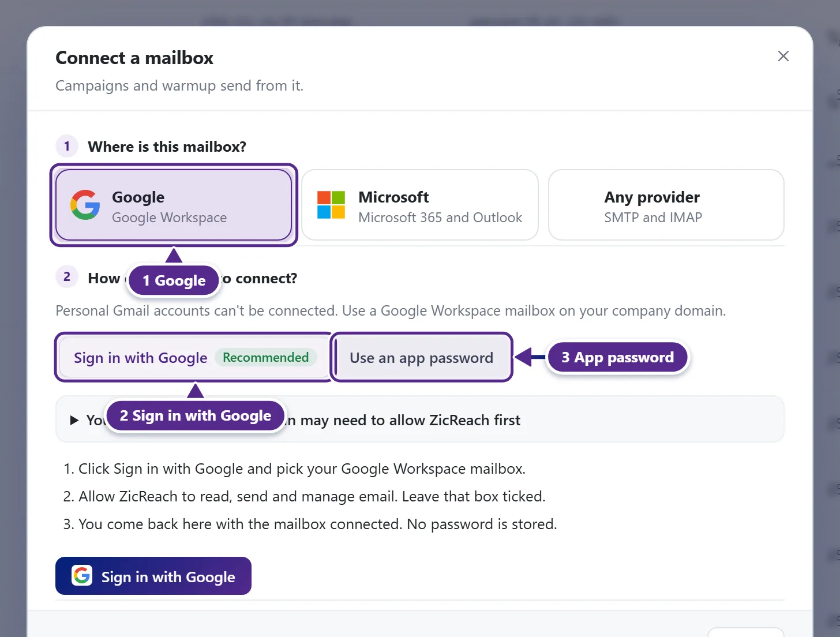Click the '1 Google' annotation label

[x=174, y=280]
